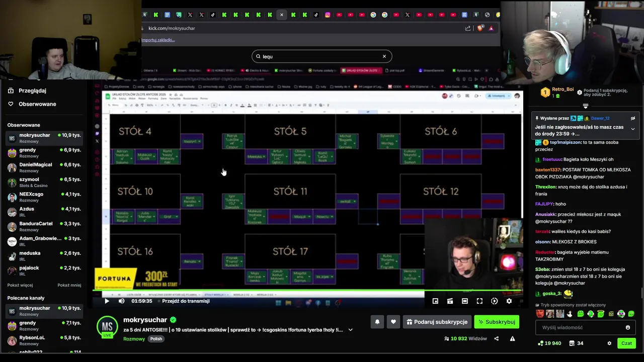644x362 pixels.
Task: Collapse the gift leaderboard handle above pinned message
Action: tap(585, 106)
